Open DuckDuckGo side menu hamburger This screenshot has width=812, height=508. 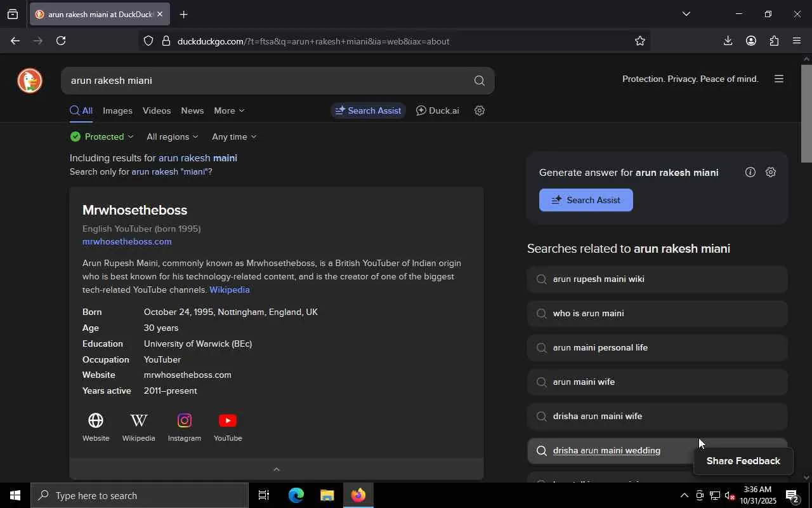tap(779, 79)
